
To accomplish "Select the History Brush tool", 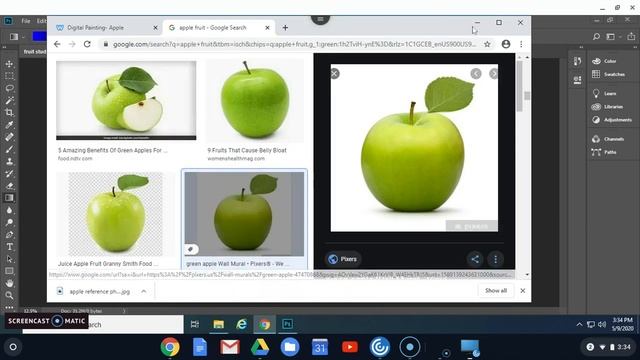I will click(x=9, y=174).
